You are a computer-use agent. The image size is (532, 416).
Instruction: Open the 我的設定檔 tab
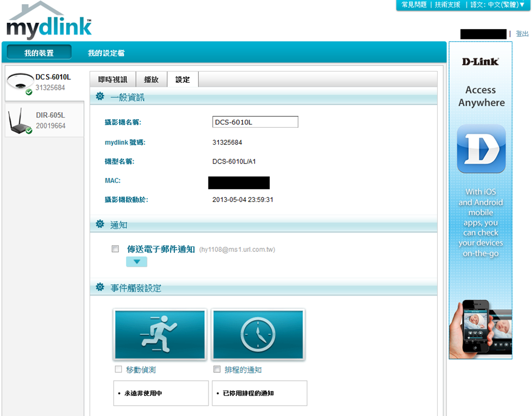click(x=106, y=53)
